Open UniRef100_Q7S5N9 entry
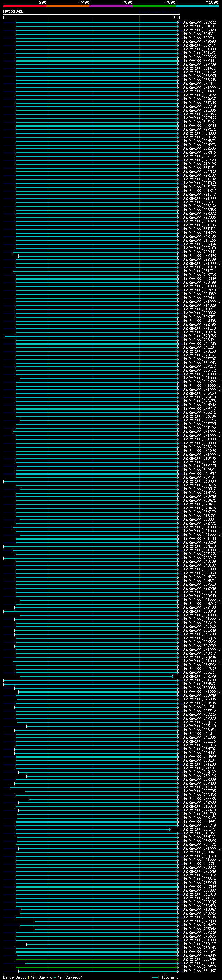Screen dimensions: 222x980 coord(199,871)
